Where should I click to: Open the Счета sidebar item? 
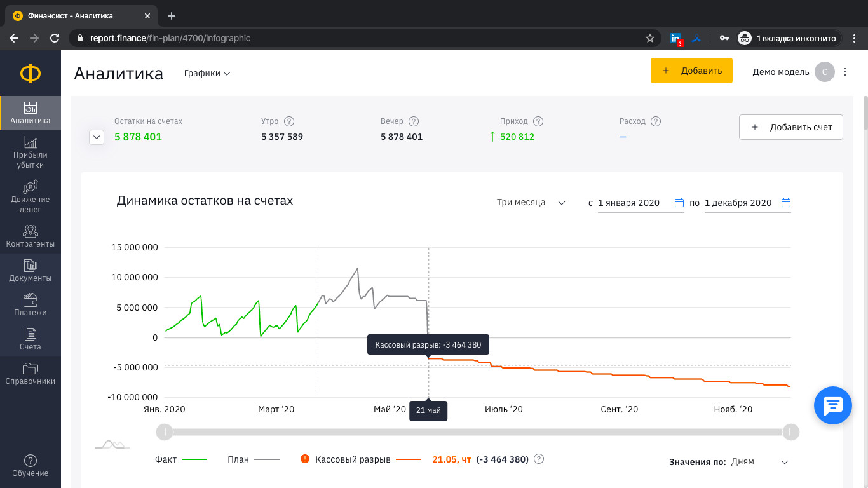point(30,339)
